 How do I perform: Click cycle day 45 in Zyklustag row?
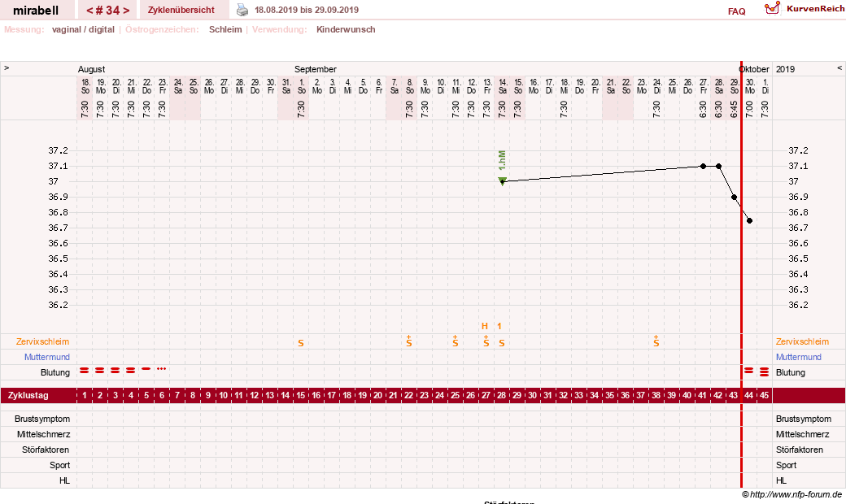764,395
